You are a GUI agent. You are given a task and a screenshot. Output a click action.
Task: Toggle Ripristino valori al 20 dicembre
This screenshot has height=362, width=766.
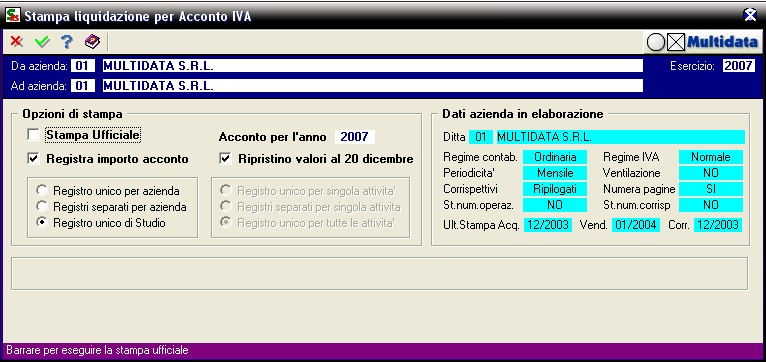[x=225, y=159]
